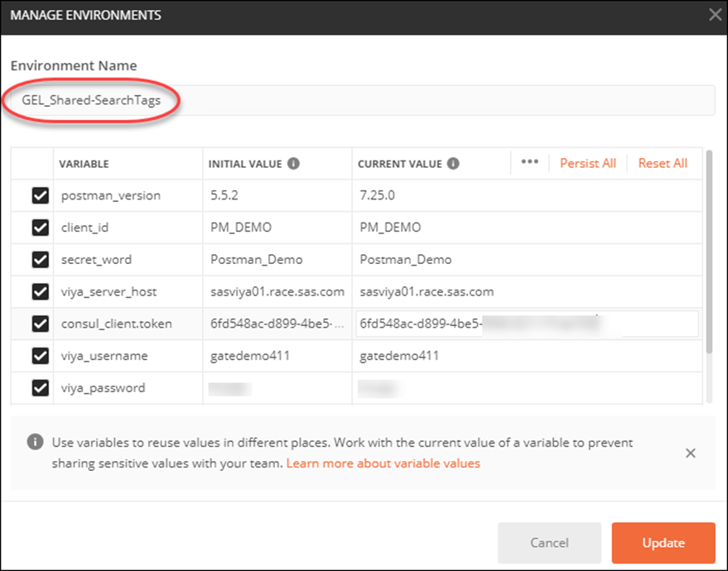The image size is (728, 571).
Task: Click Persist All link
Action: [588, 164]
